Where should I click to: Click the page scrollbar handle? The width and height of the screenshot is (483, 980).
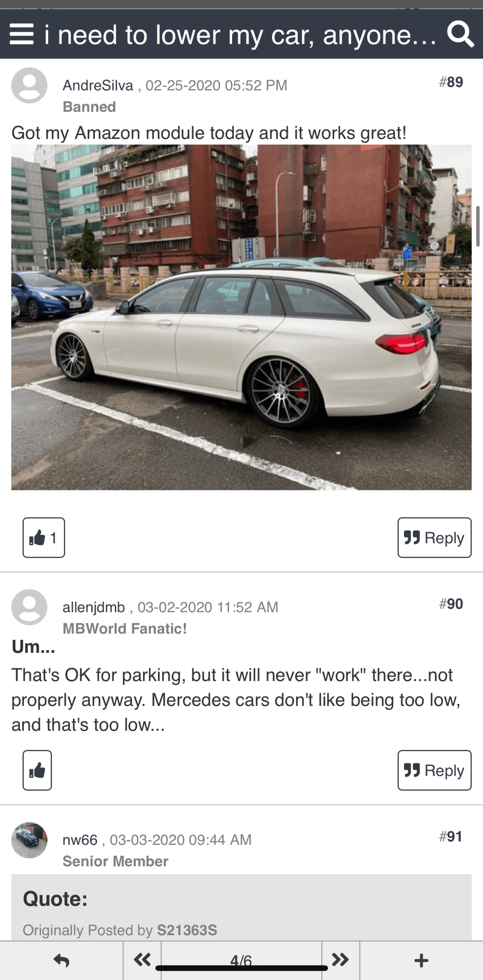click(x=478, y=226)
